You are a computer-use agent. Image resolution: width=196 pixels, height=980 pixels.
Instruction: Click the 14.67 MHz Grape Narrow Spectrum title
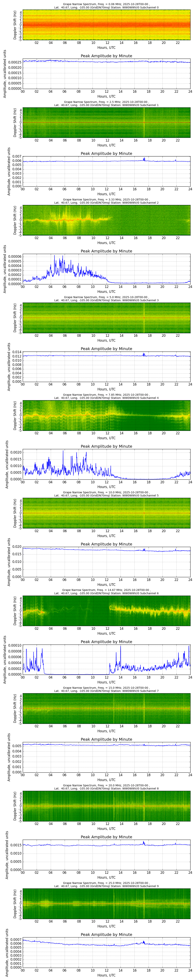[x=106, y=590]
